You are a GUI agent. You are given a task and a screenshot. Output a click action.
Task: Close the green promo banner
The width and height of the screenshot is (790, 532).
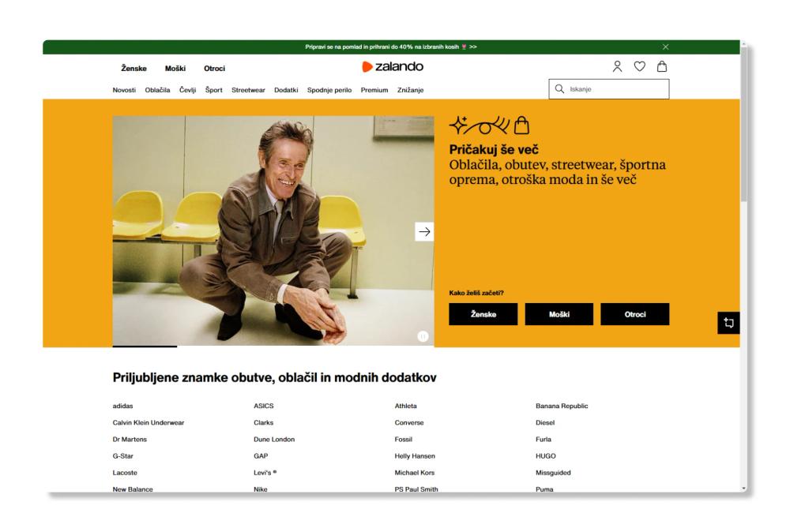point(665,47)
